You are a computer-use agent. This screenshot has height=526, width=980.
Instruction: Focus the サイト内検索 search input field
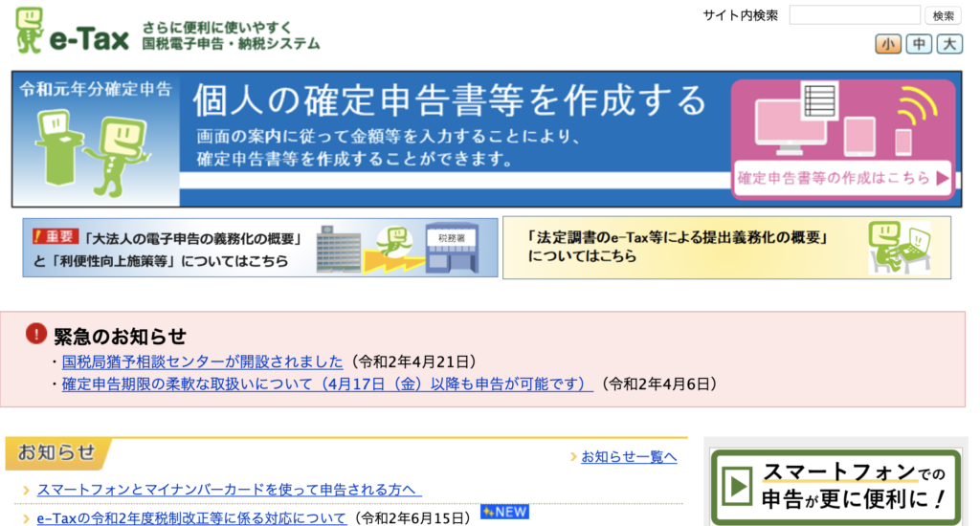click(x=855, y=15)
